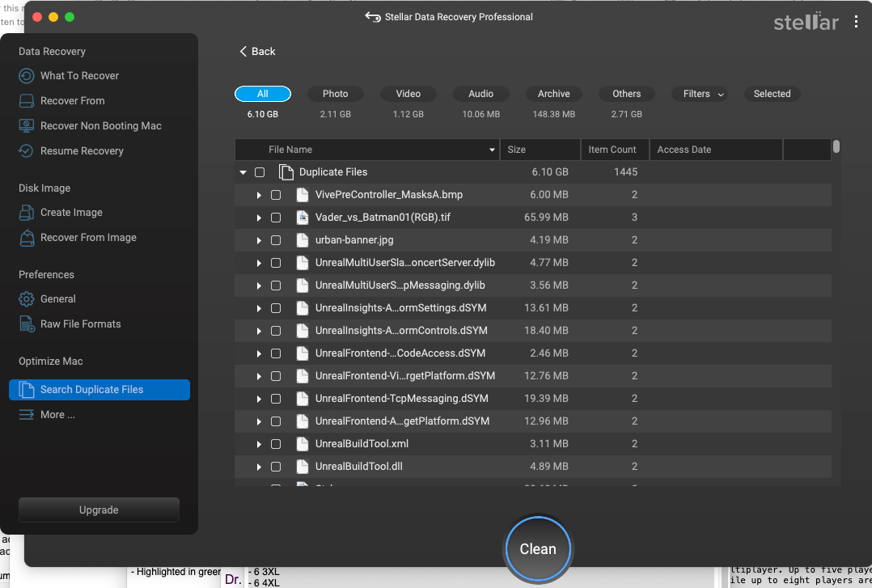Image resolution: width=872 pixels, height=588 pixels.
Task: Open the Archive category tab
Action: (553, 93)
